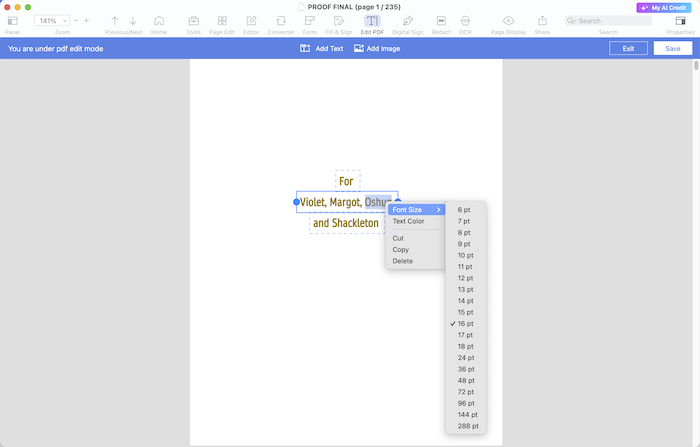Click in the Search field
Screen dimensions: 700x447
click(x=610, y=20)
